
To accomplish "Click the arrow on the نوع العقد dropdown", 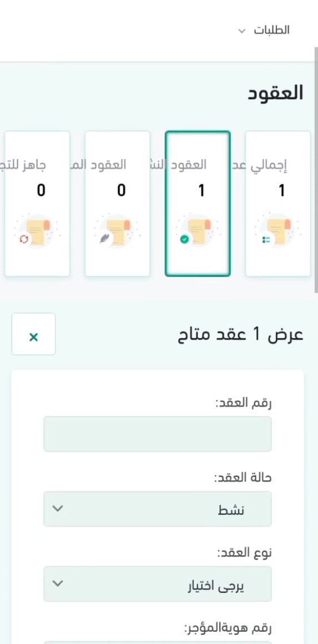I will [58, 583].
